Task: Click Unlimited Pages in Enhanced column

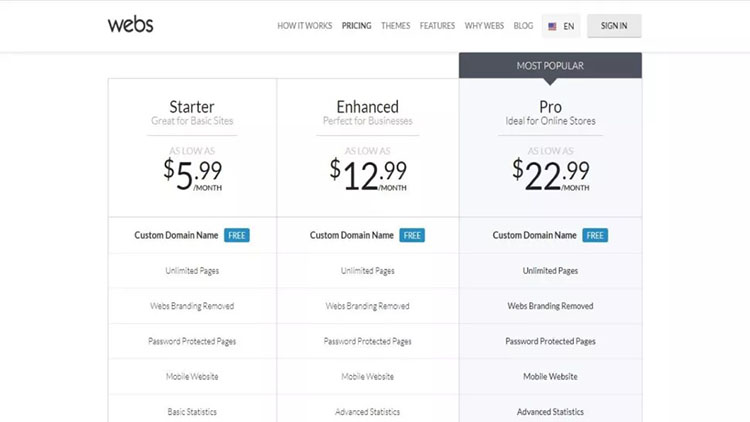Action: pos(367,271)
